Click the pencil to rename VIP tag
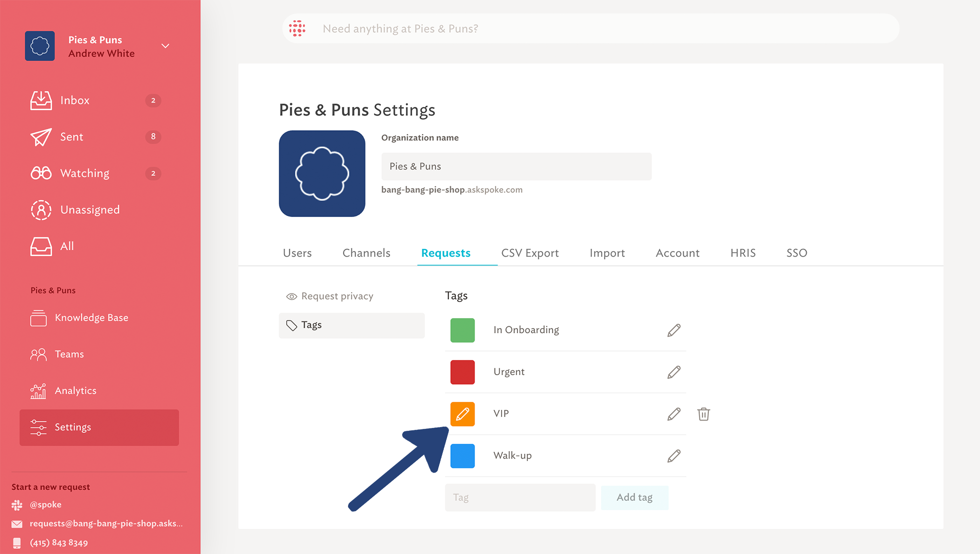Screen dimensions: 980x554 pos(674,414)
